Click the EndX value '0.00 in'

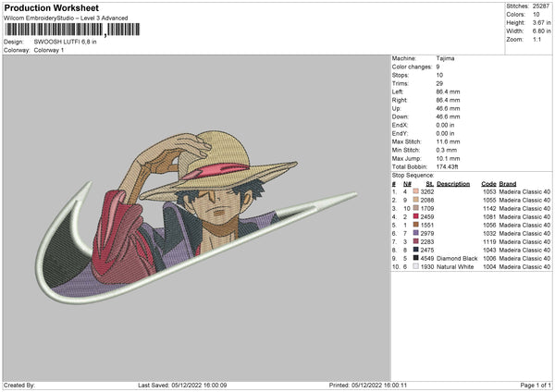click(x=445, y=125)
